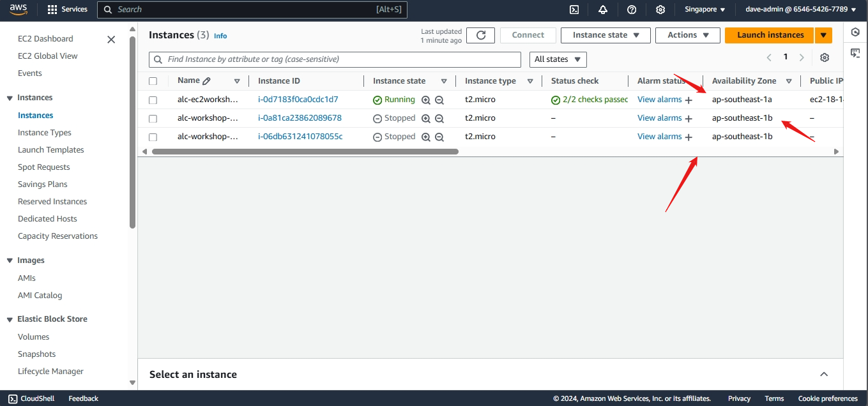Image resolution: width=868 pixels, height=406 pixels.
Task: Go to Launch Templates in sidebar
Action: [x=50, y=150]
